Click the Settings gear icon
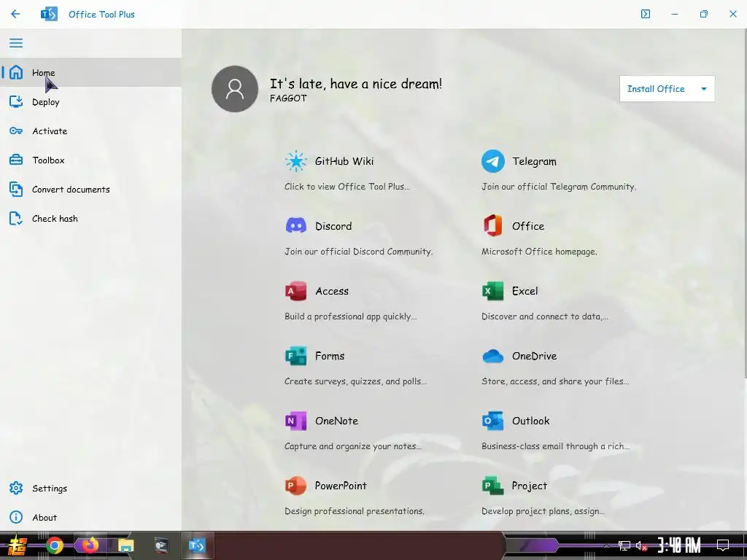 (16, 488)
